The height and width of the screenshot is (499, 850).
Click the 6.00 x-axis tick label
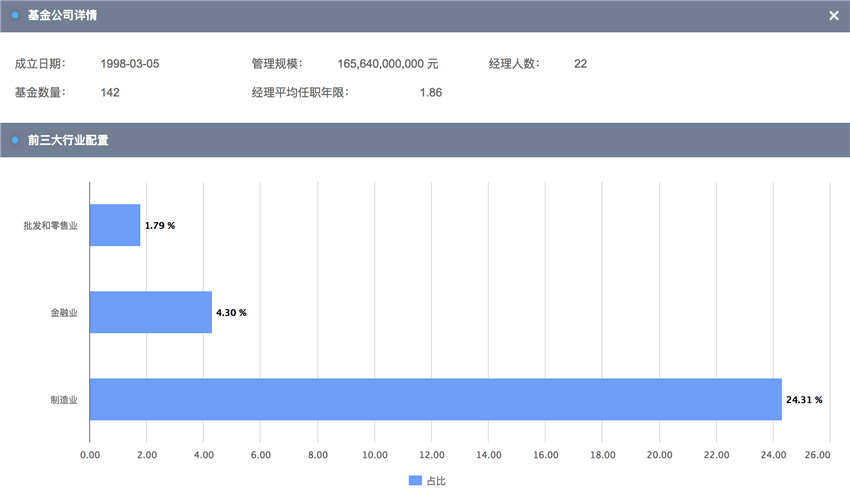[x=261, y=455]
